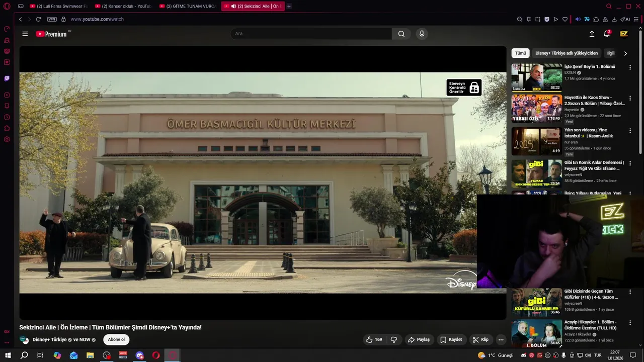Click the blue speaker extension icon
Screen dimensions: 644x362
[x=578, y=19]
